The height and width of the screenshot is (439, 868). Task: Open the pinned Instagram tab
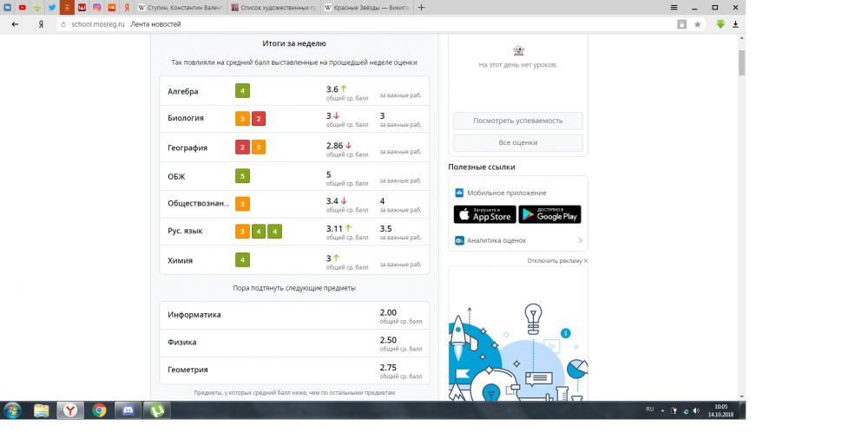click(96, 7)
